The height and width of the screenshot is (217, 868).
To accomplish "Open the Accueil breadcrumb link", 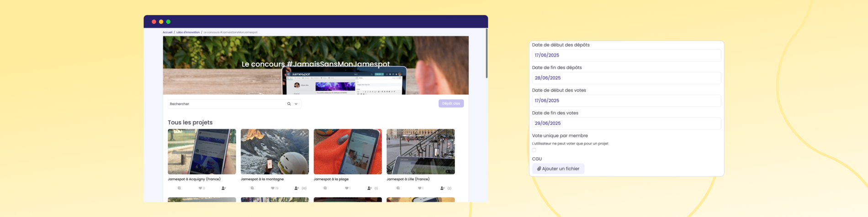I will coord(168,32).
